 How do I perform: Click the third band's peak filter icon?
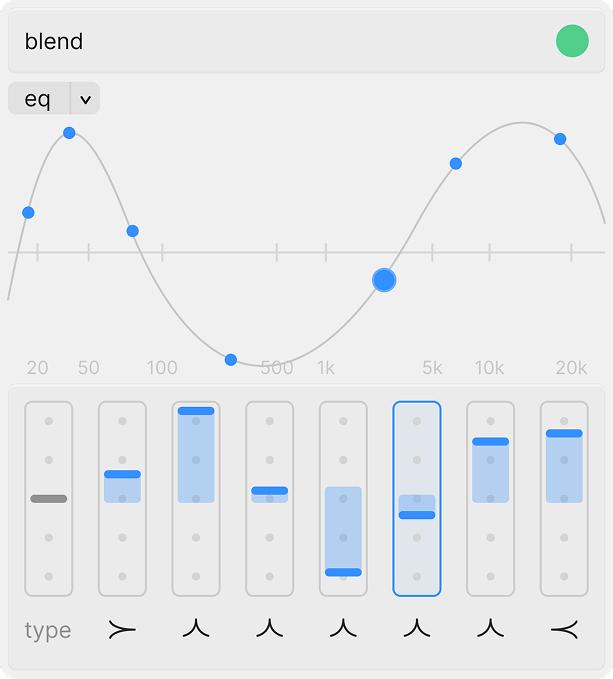[196, 629]
